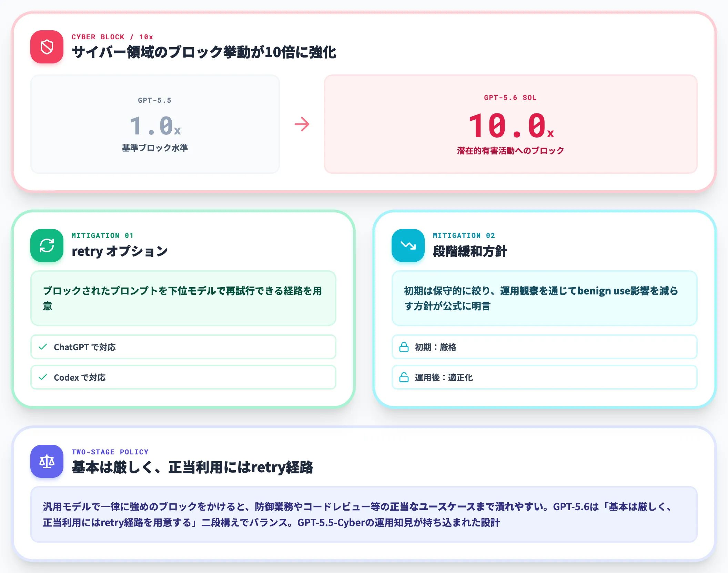Click the 1.0x value
This screenshot has height=573, width=728.
tap(155, 125)
